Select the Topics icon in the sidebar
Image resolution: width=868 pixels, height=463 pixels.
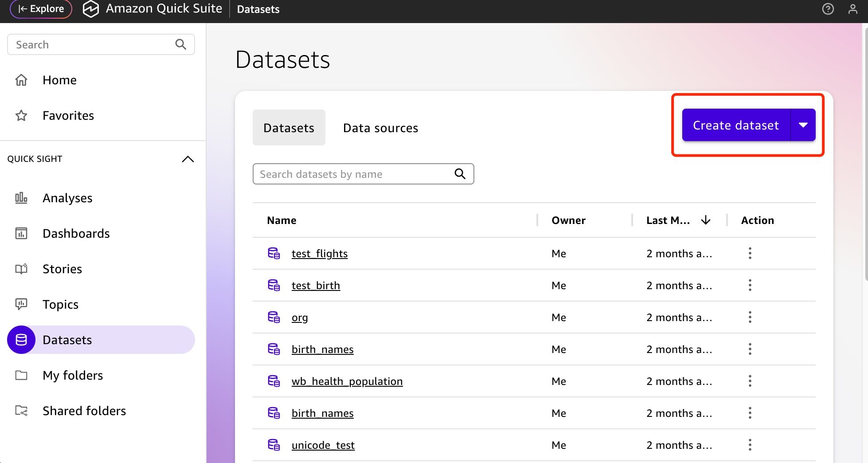tap(21, 304)
